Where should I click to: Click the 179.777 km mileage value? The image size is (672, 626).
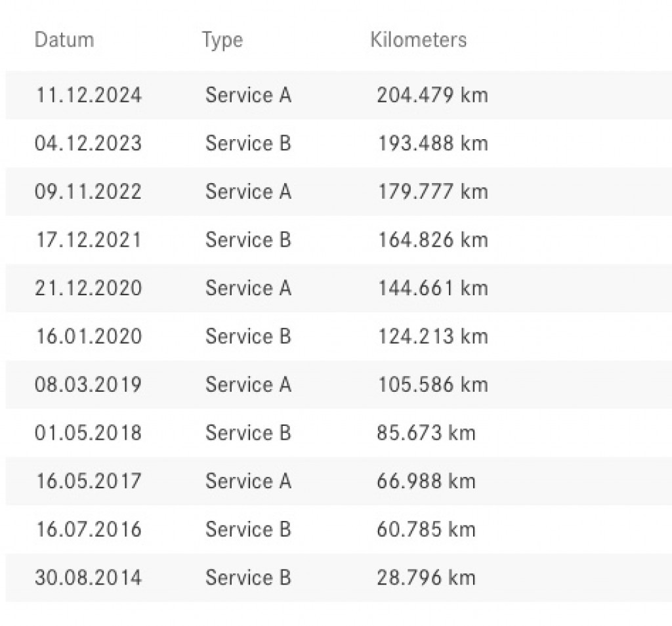pos(432,192)
